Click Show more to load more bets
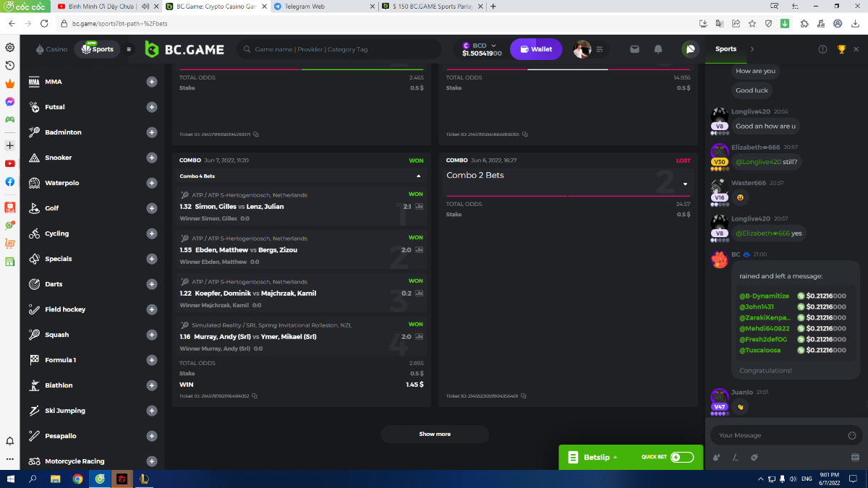The image size is (868, 488). pyautogui.click(x=435, y=434)
